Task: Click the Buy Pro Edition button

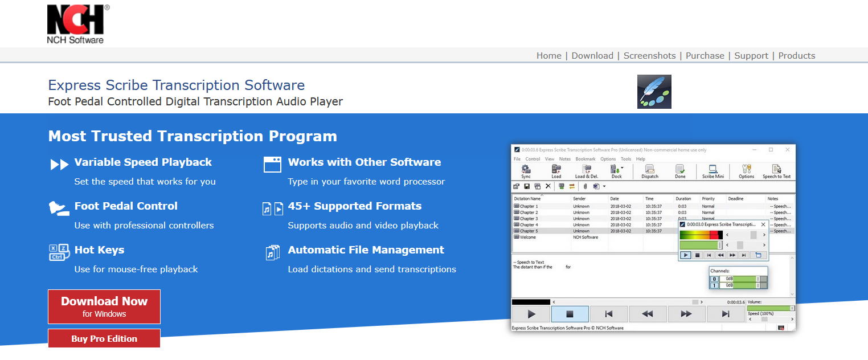Action: pyautogui.click(x=104, y=338)
